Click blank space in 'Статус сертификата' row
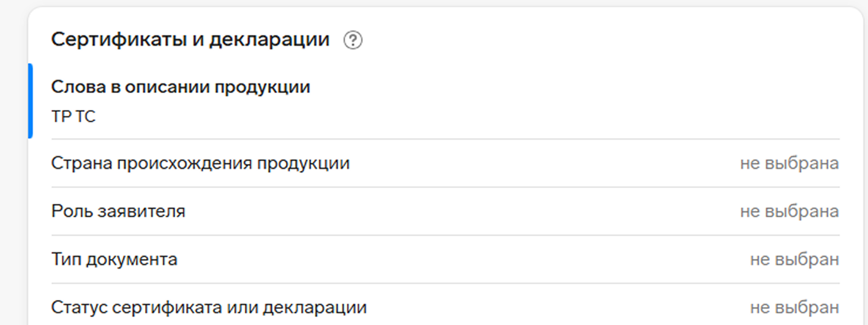This screenshot has height=325, width=868. [x=558, y=307]
